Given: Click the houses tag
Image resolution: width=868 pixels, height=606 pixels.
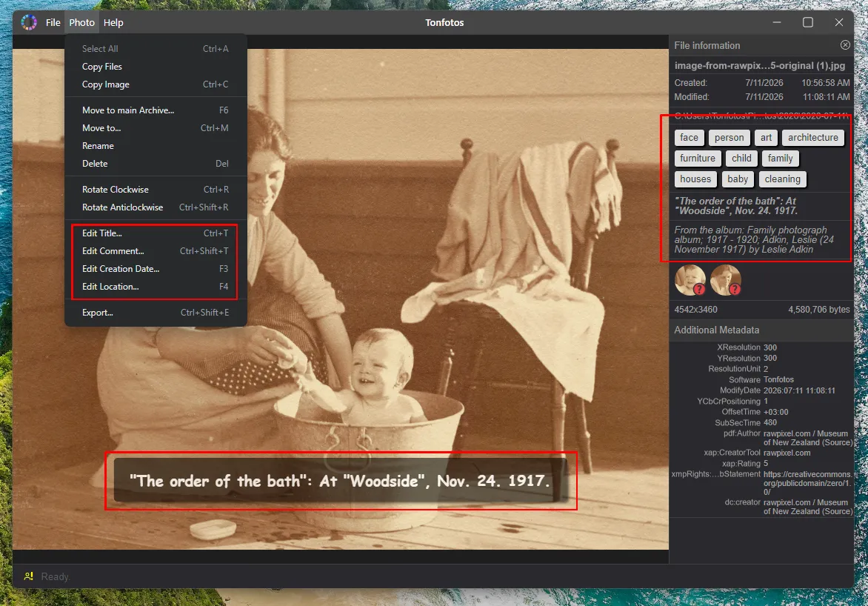Looking at the screenshot, I should point(695,179).
